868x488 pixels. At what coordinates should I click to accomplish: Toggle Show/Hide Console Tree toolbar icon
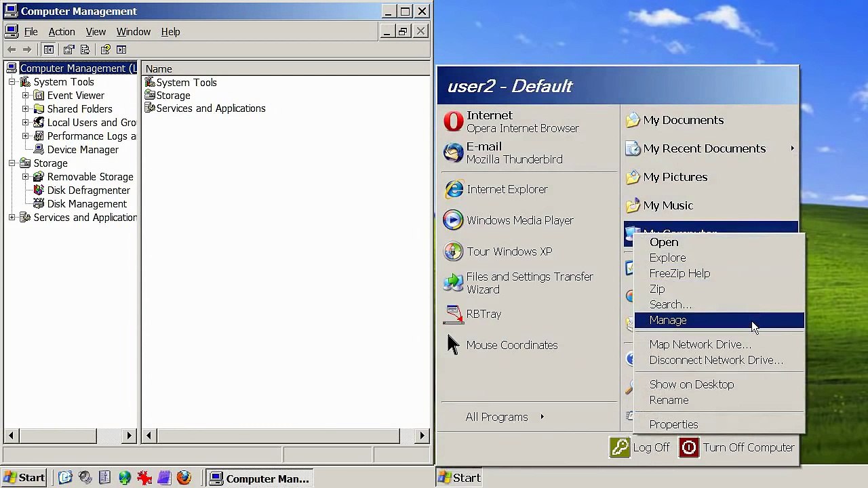click(49, 49)
